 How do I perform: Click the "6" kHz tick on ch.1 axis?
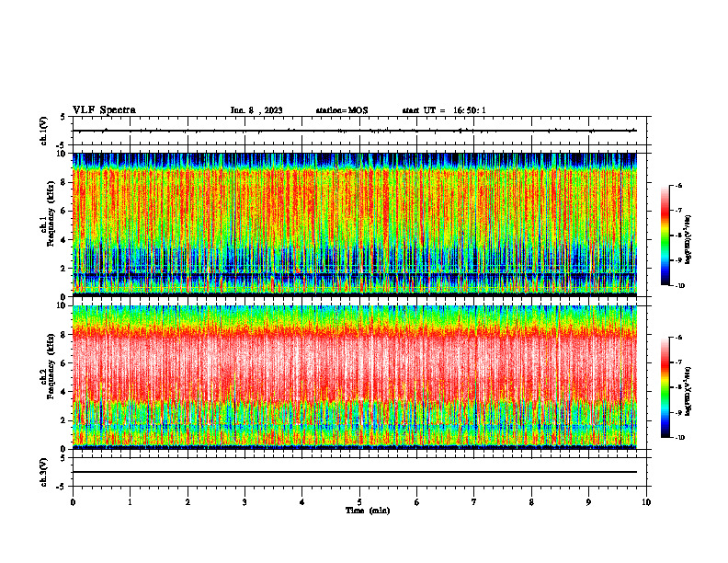click(64, 211)
